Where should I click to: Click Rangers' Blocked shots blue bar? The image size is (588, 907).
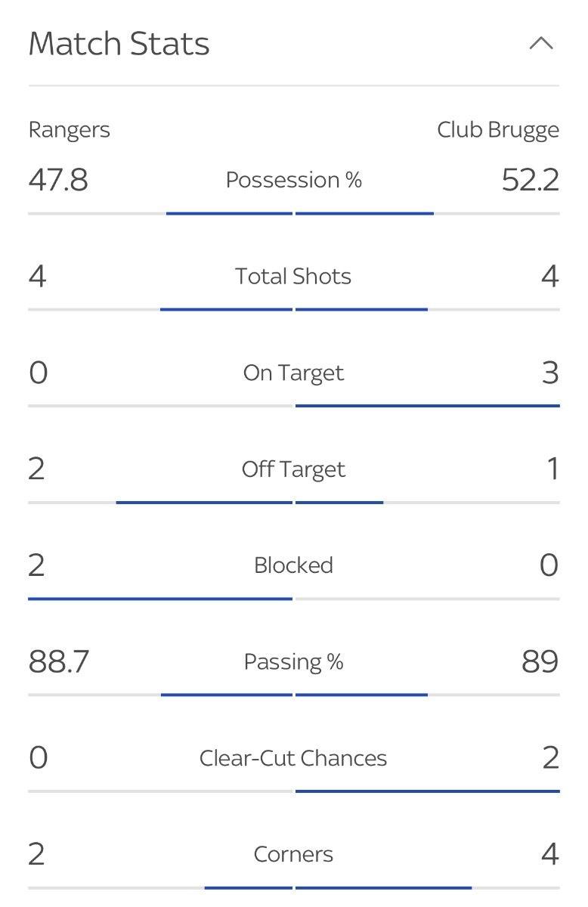pyautogui.click(x=160, y=599)
